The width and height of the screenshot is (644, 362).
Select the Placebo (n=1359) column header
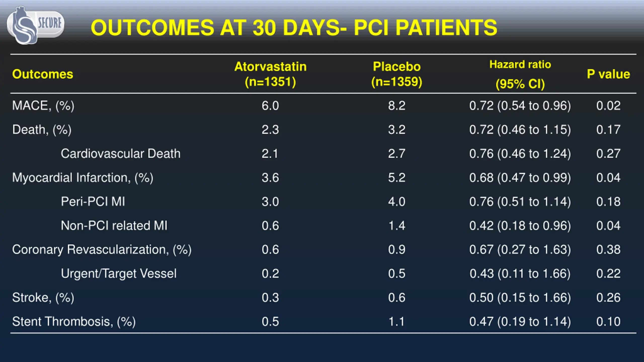[x=397, y=74]
